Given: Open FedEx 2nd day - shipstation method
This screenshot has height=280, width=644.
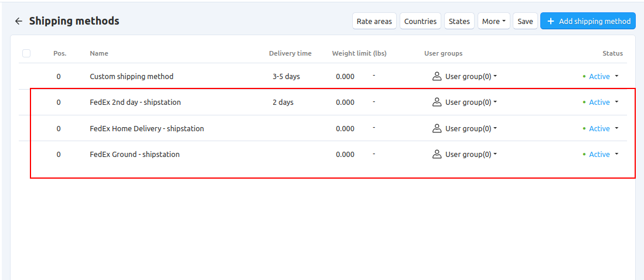Looking at the screenshot, I should point(135,102).
